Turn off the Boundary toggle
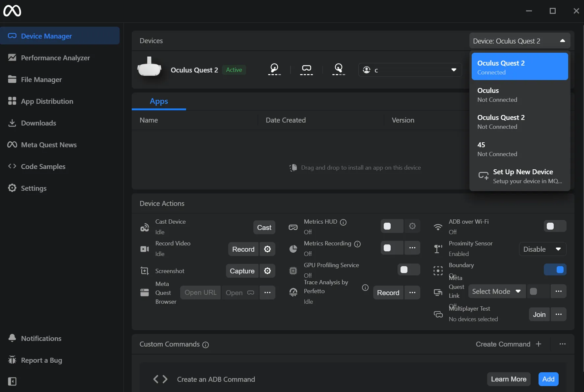584x392 pixels. pos(555,270)
